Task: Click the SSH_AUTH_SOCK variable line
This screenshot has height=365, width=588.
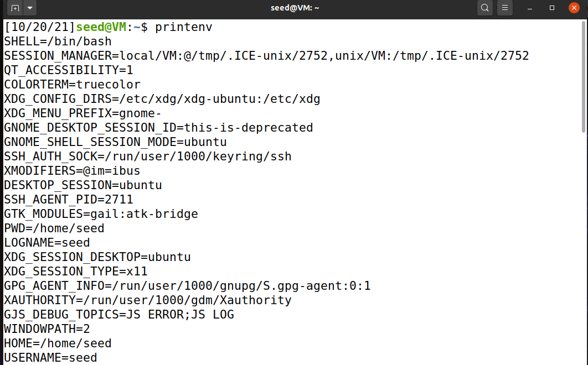Action: [147, 156]
